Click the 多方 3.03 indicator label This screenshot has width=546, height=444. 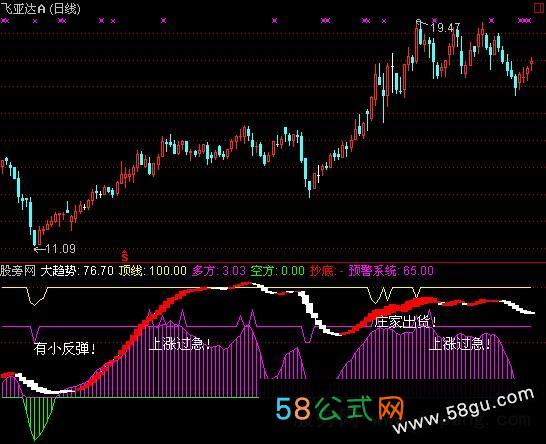coord(219,271)
